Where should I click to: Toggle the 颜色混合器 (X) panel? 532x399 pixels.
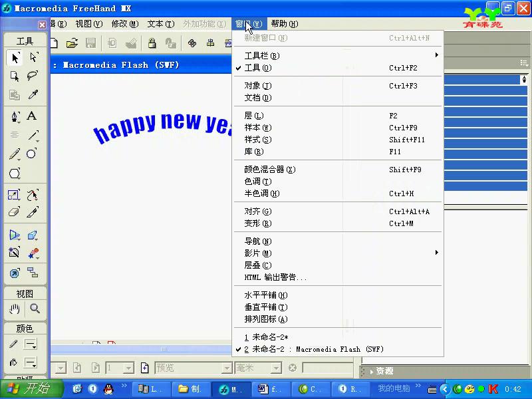pos(338,170)
